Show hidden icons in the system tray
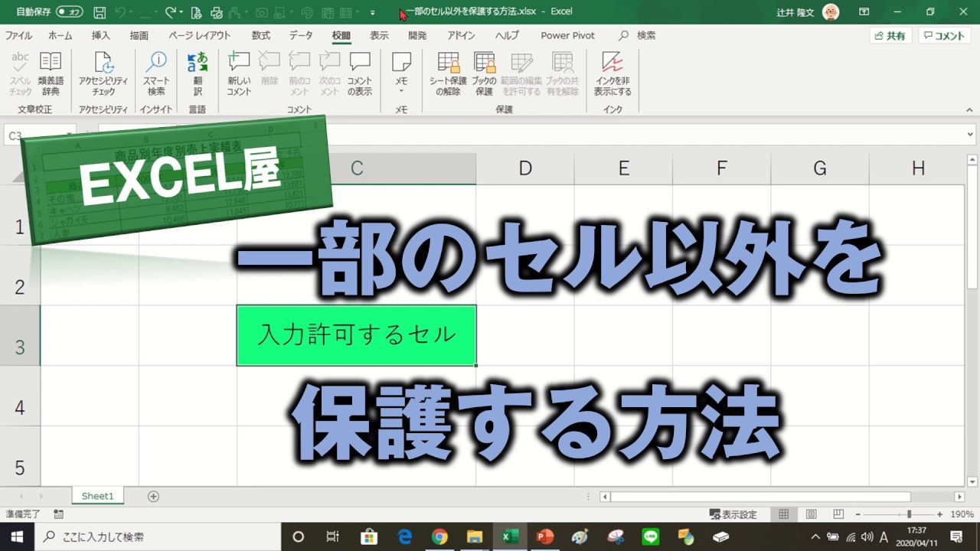Image resolution: width=980 pixels, height=551 pixels. (815, 536)
